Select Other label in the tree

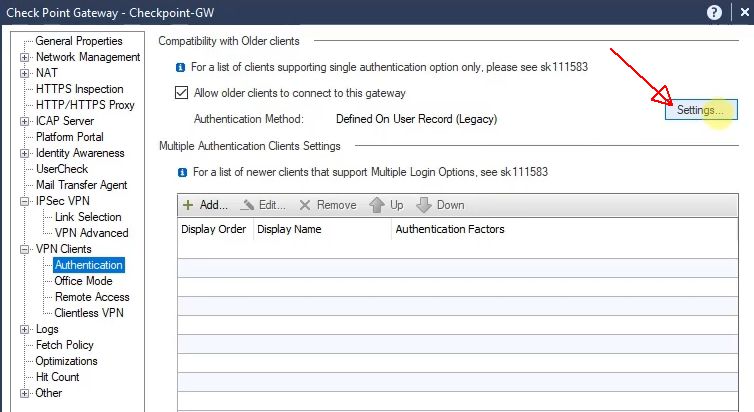pyautogui.click(x=49, y=393)
